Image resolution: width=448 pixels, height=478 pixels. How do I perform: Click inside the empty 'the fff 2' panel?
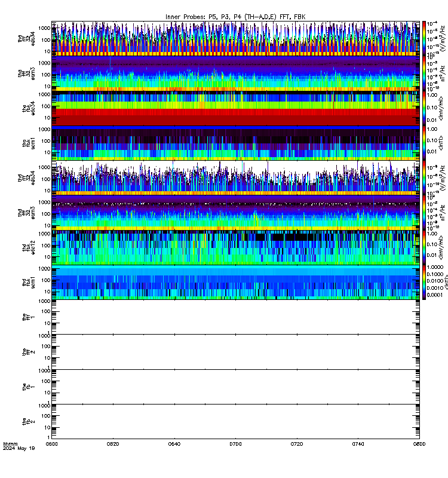pyautogui.click(x=235, y=352)
